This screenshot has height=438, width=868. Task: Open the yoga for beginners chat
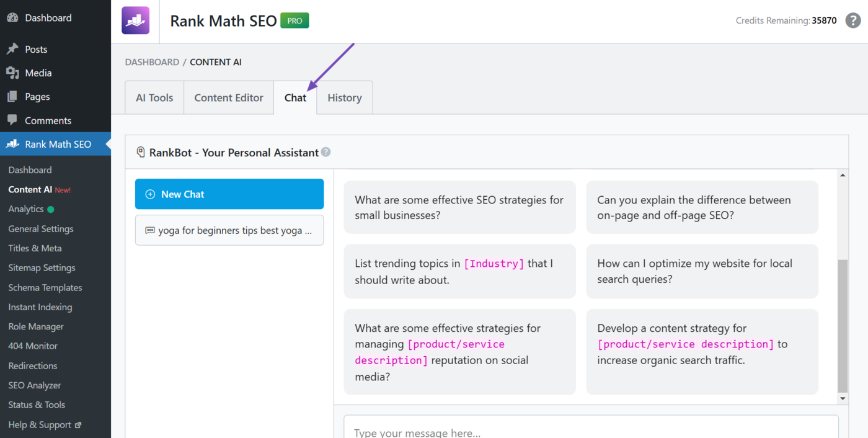pyautogui.click(x=229, y=230)
